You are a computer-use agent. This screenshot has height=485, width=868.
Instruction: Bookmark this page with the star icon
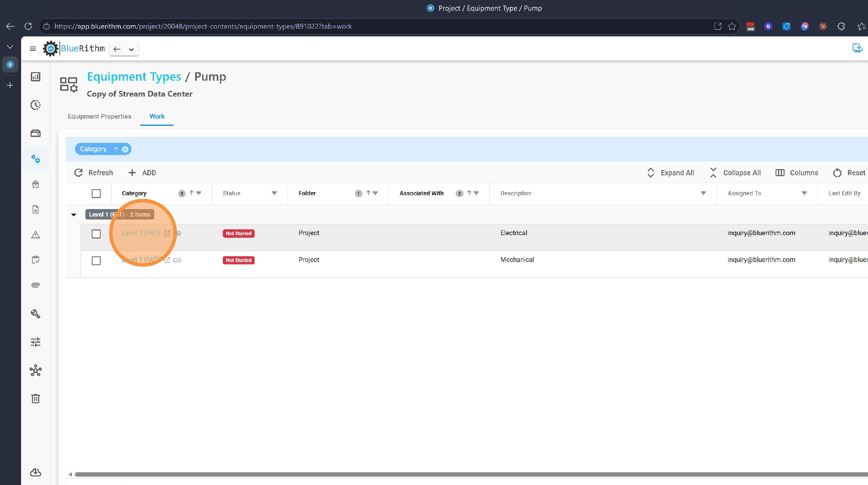(732, 26)
